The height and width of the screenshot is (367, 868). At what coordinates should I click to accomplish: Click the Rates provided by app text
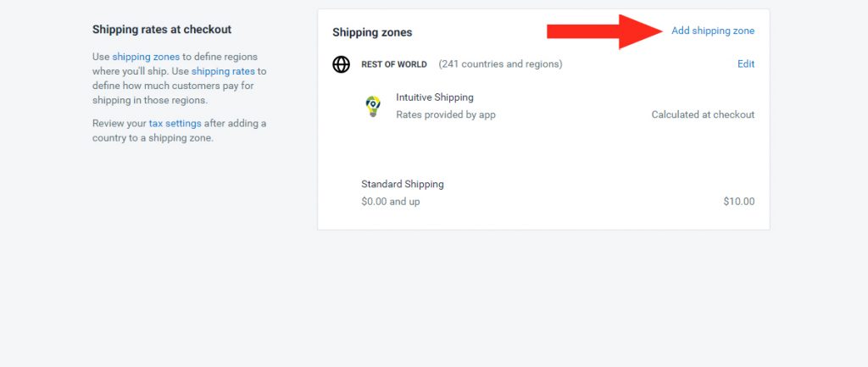coord(446,114)
